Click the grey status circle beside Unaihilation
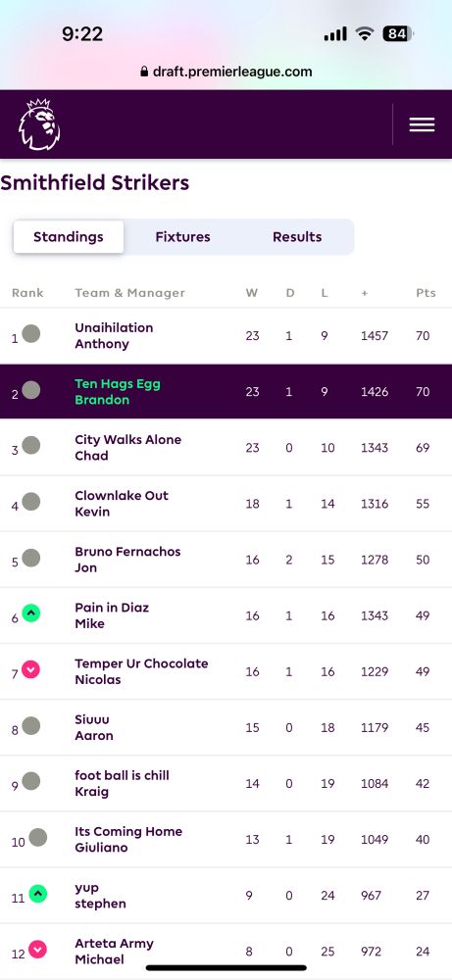Viewport: 452px width, 980px height. (31, 334)
